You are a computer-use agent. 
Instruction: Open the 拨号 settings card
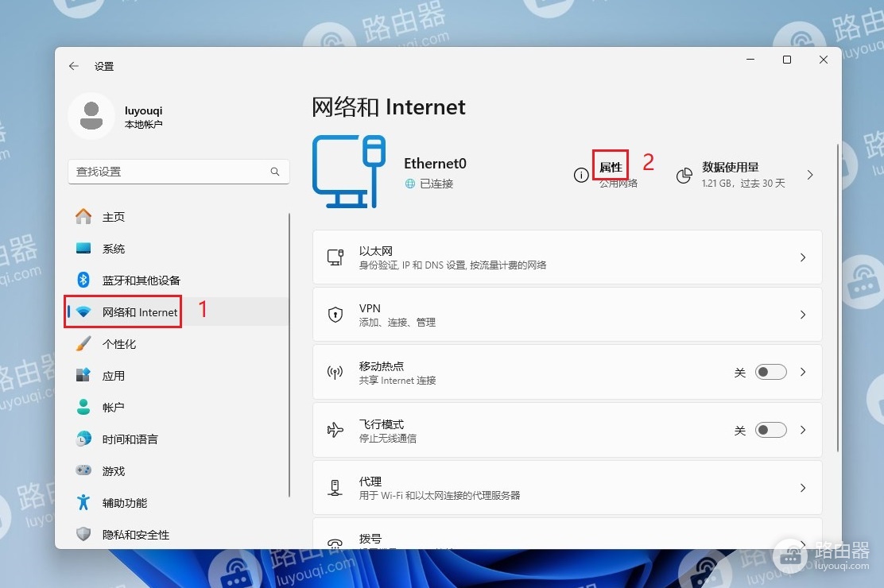tap(567, 534)
